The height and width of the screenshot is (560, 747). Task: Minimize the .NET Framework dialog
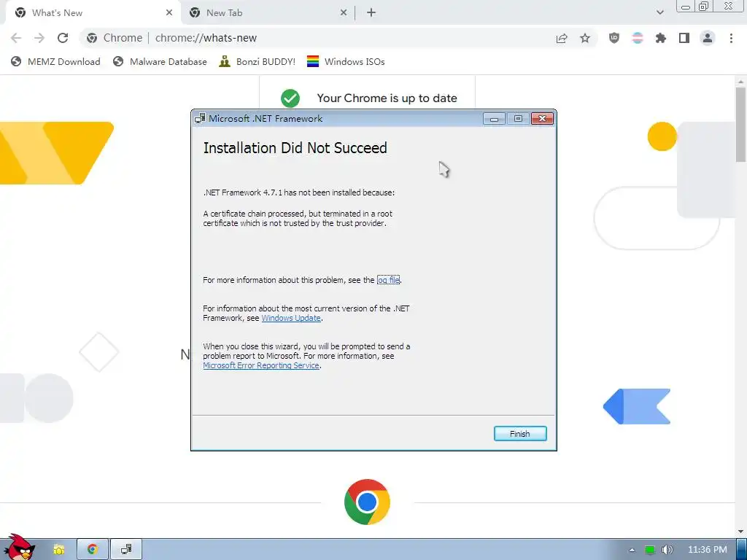pos(494,119)
